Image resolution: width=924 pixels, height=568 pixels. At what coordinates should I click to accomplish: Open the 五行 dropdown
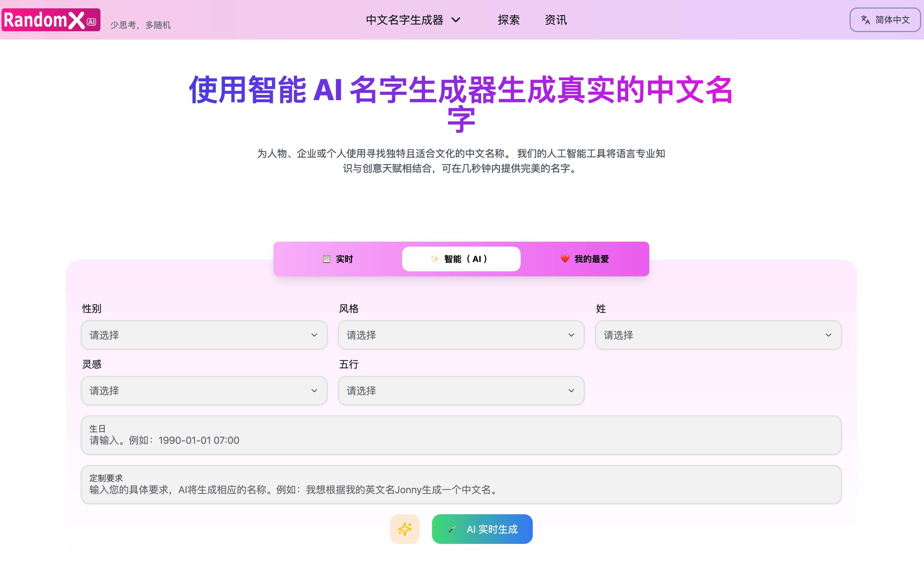point(461,391)
